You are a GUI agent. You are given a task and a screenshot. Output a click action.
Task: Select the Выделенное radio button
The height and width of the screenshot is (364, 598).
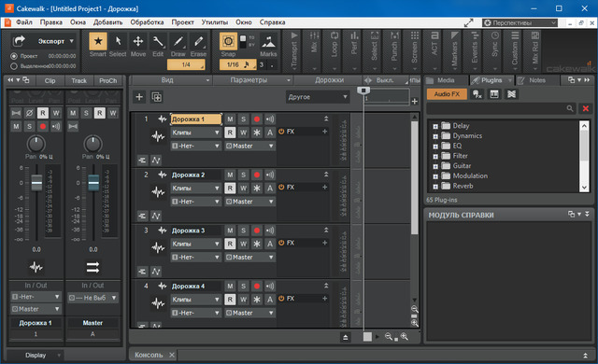click(x=14, y=66)
